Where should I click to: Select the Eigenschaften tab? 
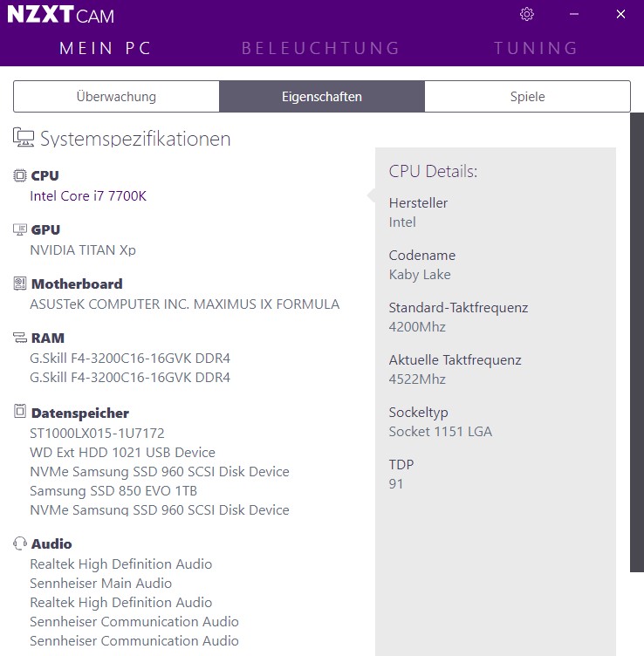322,97
